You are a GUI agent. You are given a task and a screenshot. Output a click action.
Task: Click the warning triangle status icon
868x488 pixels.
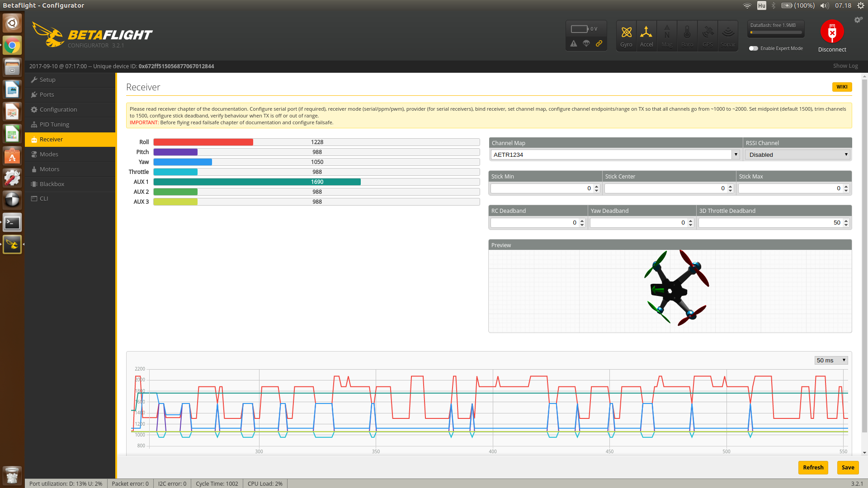(x=574, y=43)
